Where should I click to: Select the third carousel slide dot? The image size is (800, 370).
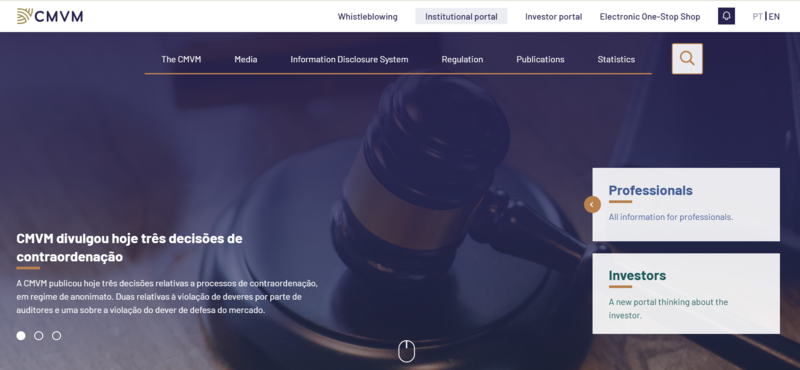56,335
